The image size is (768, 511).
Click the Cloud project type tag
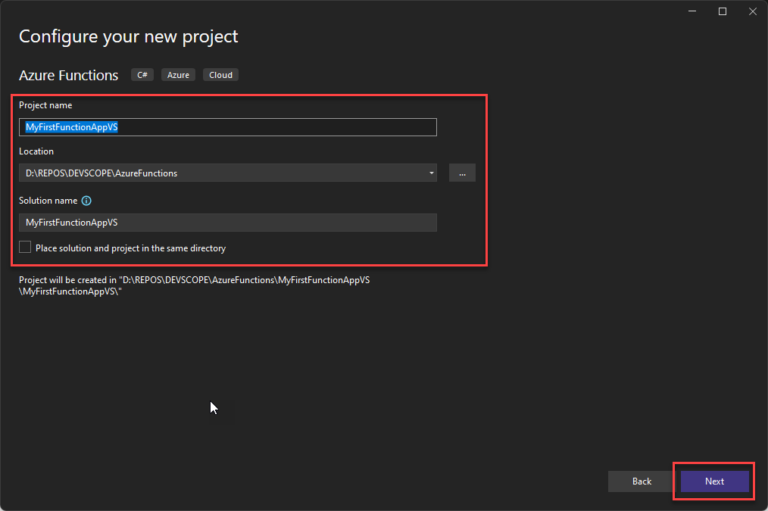[x=220, y=75]
